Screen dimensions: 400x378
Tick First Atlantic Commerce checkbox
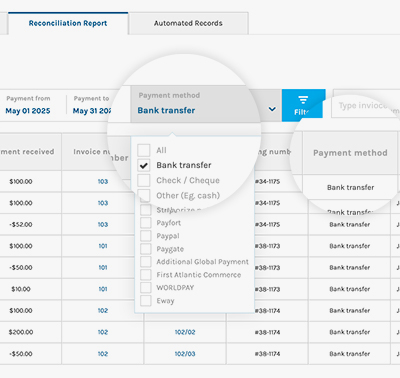tap(146, 275)
